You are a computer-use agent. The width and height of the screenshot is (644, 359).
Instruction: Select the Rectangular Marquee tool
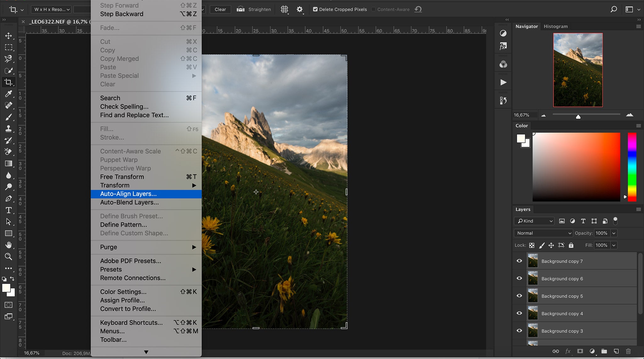click(8, 47)
